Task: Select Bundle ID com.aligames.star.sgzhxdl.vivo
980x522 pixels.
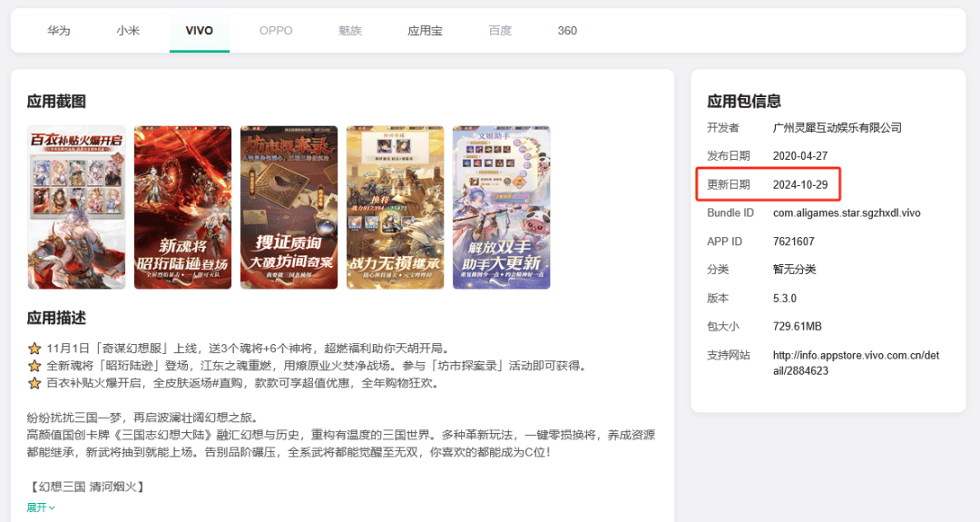Action: click(847, 212)
